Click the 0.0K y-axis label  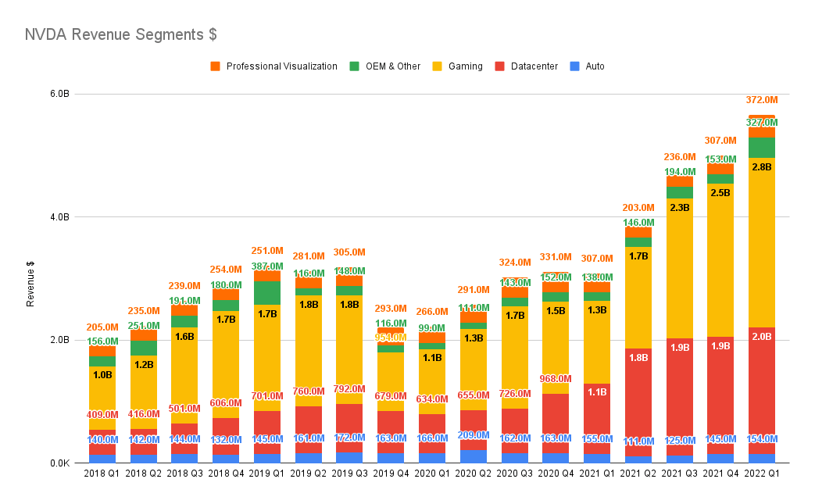(x=59, y=463)
